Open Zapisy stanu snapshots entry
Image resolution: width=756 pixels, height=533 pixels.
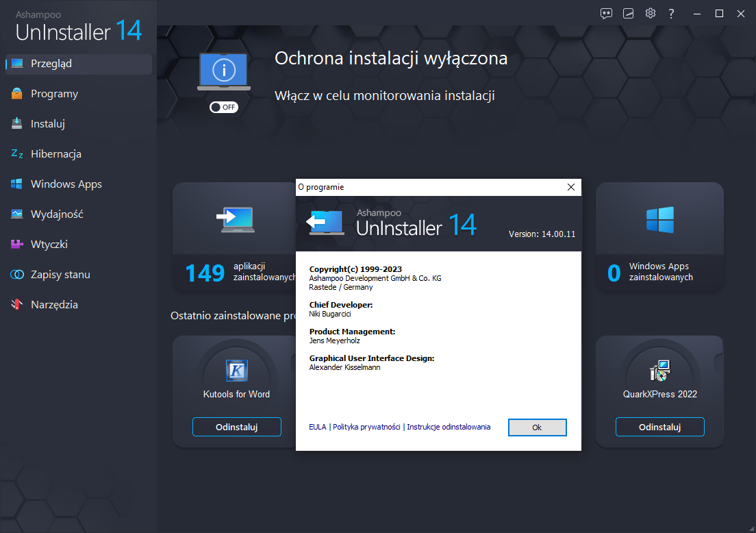(x=79, y=275)
